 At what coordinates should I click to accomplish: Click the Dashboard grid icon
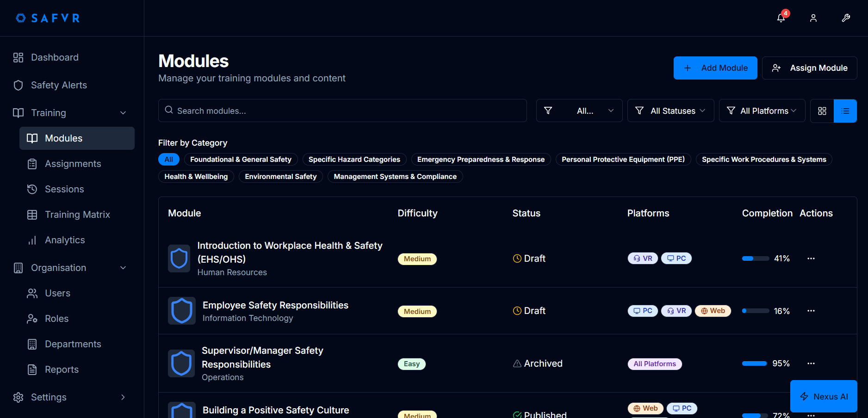[x=18, y=57]
